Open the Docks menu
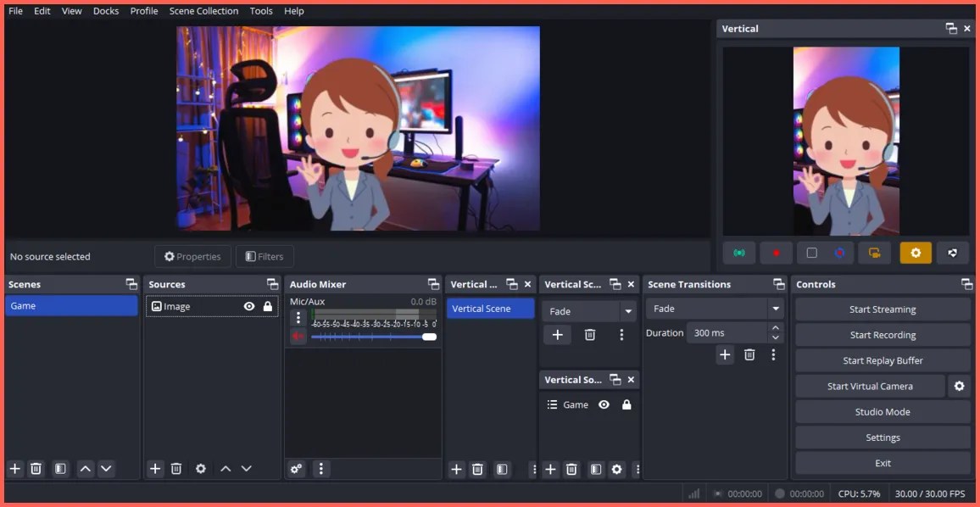980x507 pixels. point(106,11)
